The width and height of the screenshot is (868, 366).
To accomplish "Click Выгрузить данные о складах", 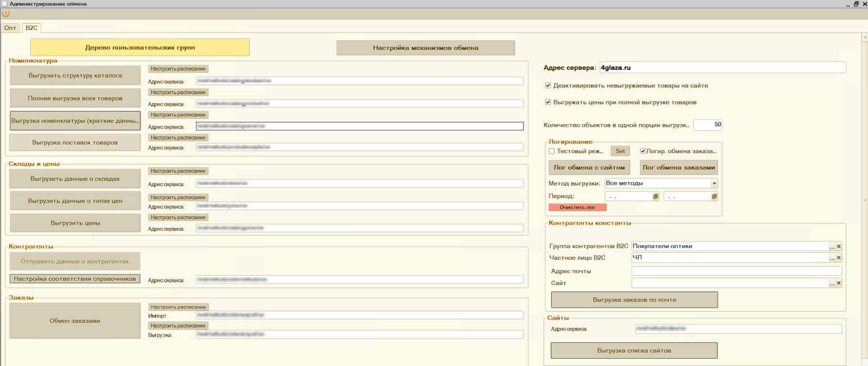I will tap(75, 179).
